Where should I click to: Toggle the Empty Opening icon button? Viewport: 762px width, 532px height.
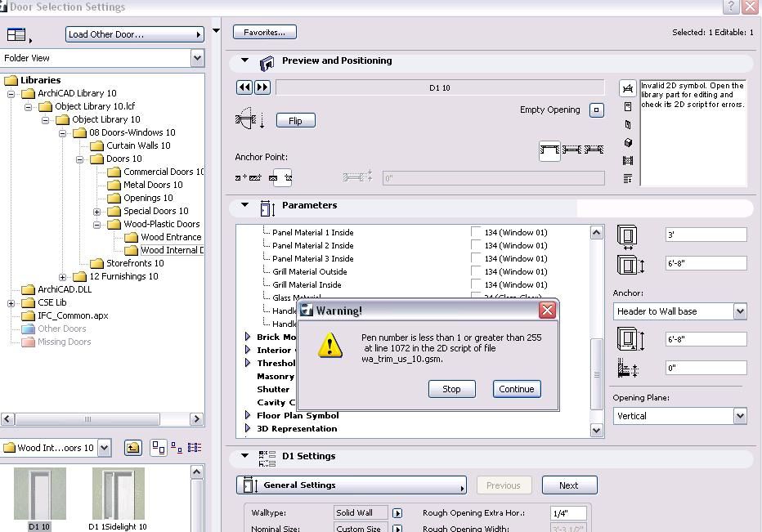click(596, 110)
